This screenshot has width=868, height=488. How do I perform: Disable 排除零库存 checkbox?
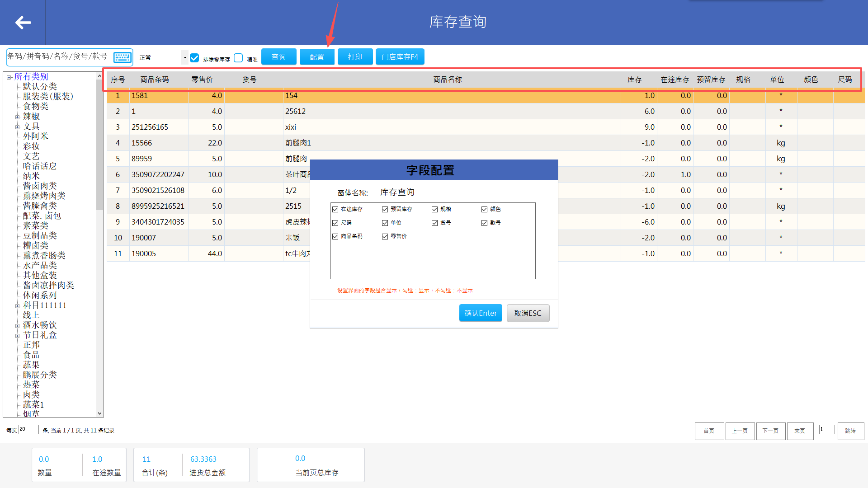195,58
